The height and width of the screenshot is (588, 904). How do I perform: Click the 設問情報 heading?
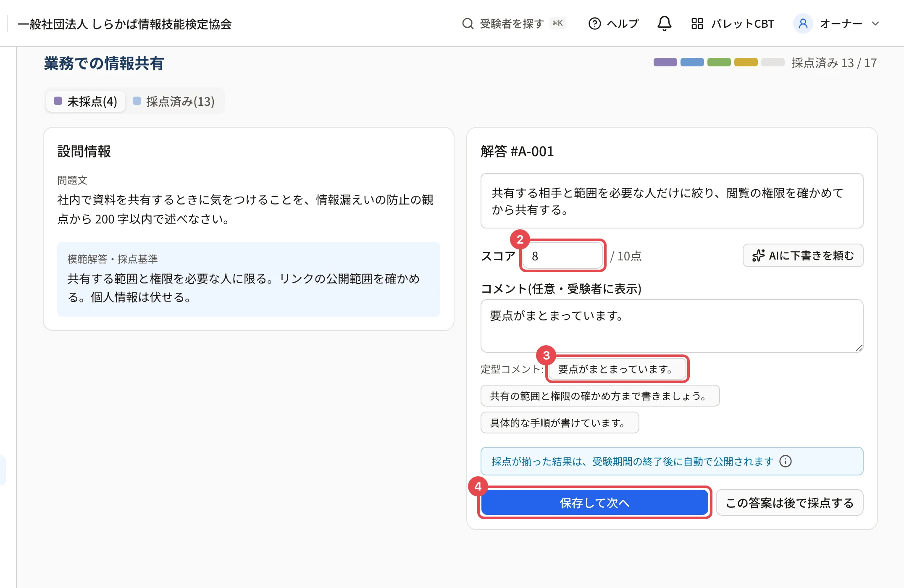[84, 151]
